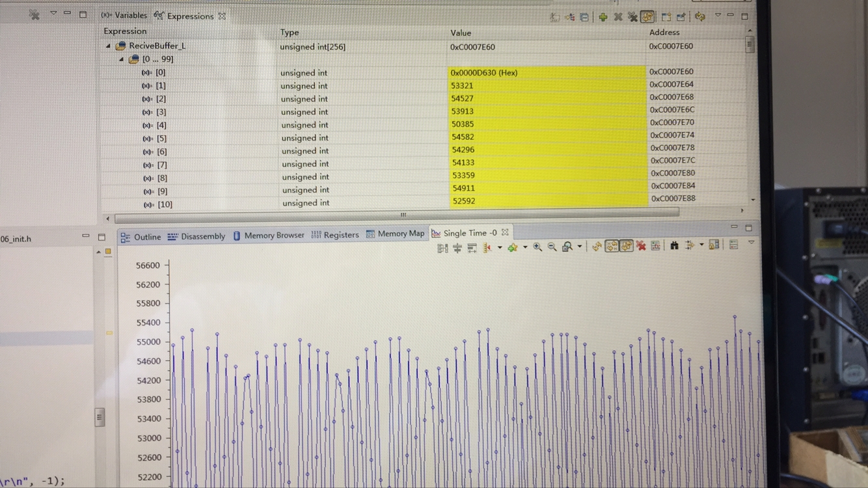Viewport: 868px width, 488px height.
Task: Add new expression with green plus icon
Action: [603, 17]
